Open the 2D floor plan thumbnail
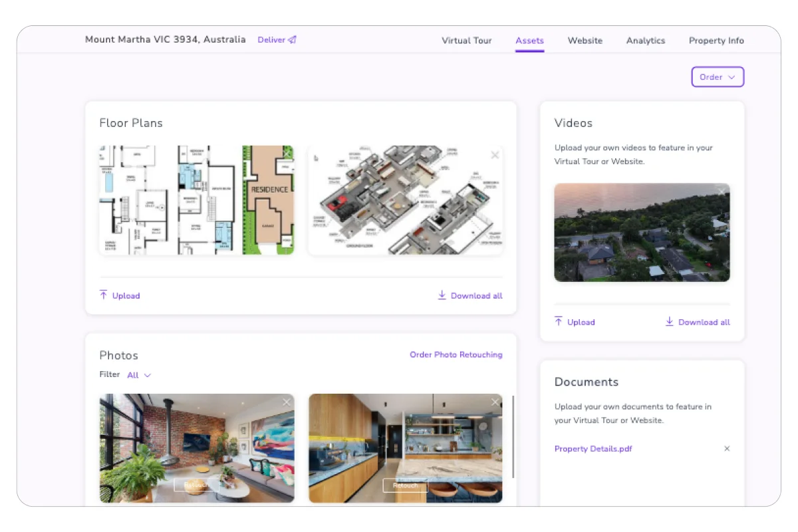The width and height of the screenshot is (798, 532). 197,200
